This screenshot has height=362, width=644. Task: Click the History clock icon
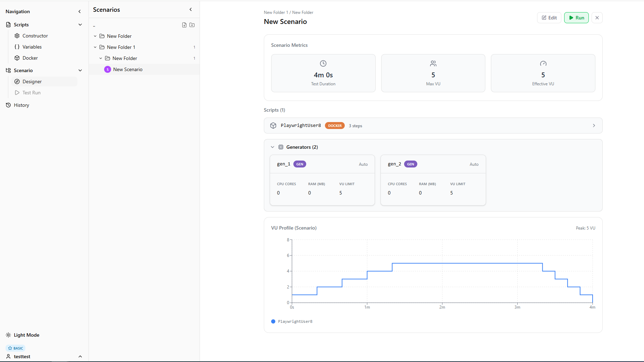tap(8, 105)
